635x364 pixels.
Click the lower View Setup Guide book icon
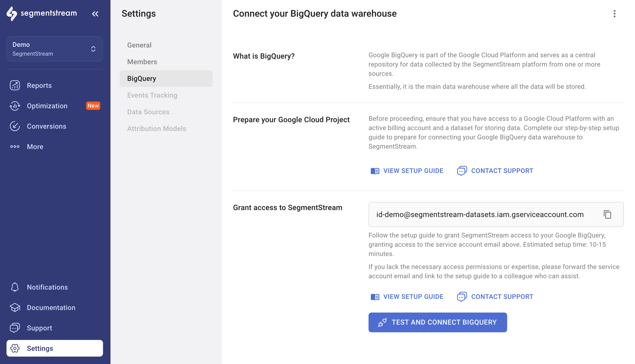coord(375,297)
